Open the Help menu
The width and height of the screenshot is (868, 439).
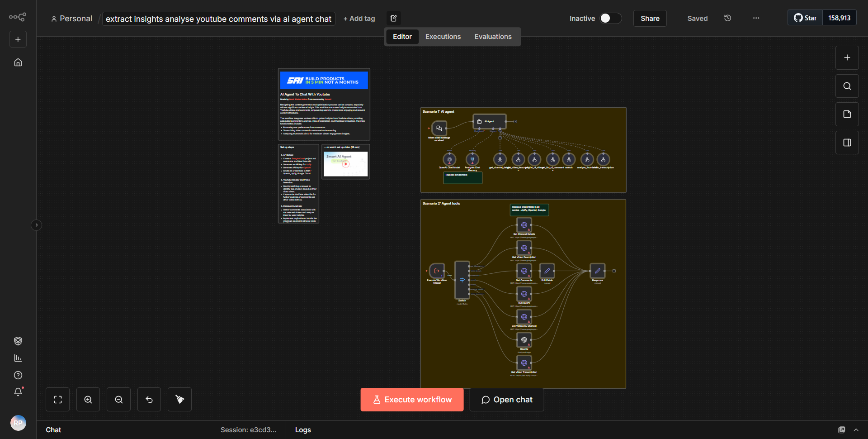point(18,375)
